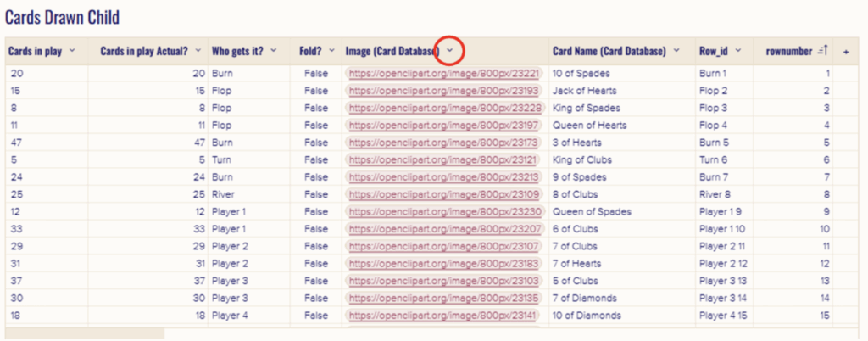The width and height of the screenshot is (868, 341).
Task: Select the King of Clubs card name cell
Action: click(587, 159)
